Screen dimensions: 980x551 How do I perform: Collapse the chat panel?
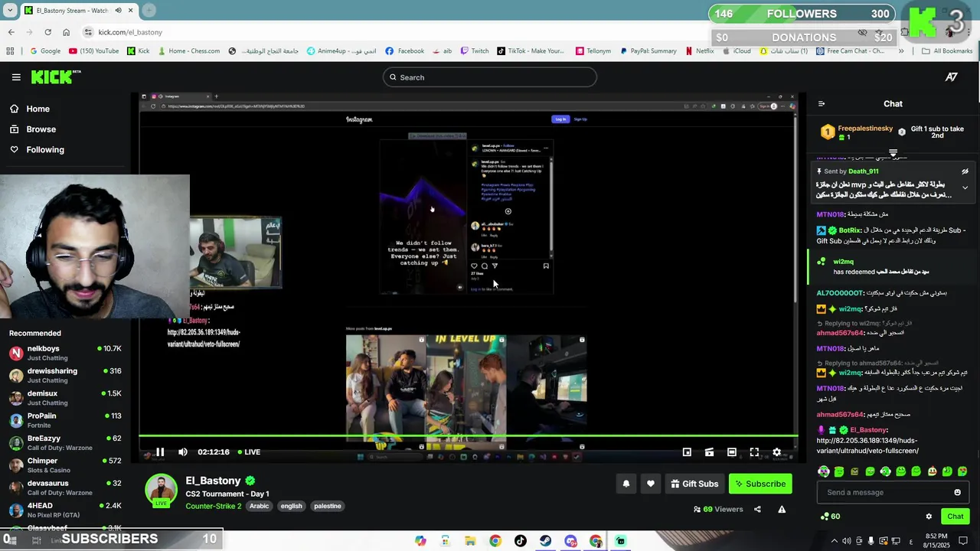tap(822, 104)
